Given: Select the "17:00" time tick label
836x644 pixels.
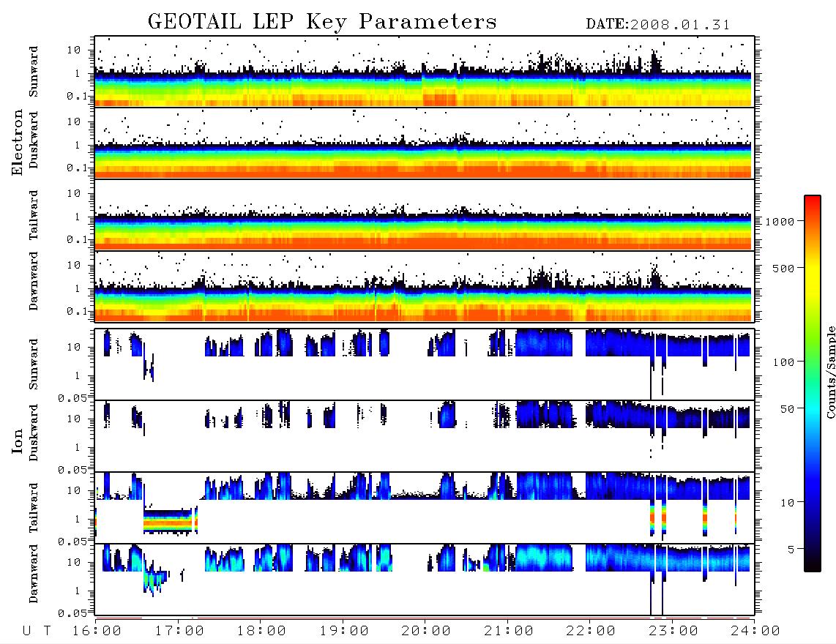Looking at the screenshot, I should [x=179, y=632].
